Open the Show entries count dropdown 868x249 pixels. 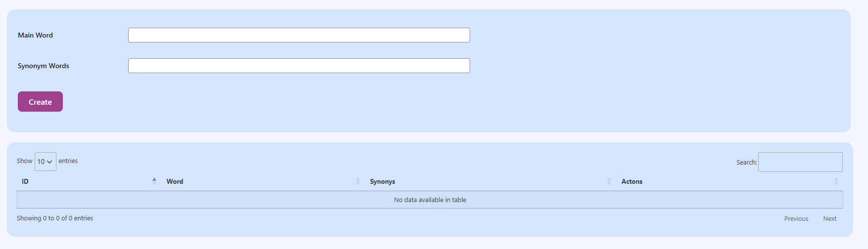pyautogui.click(x=45, y=162)
